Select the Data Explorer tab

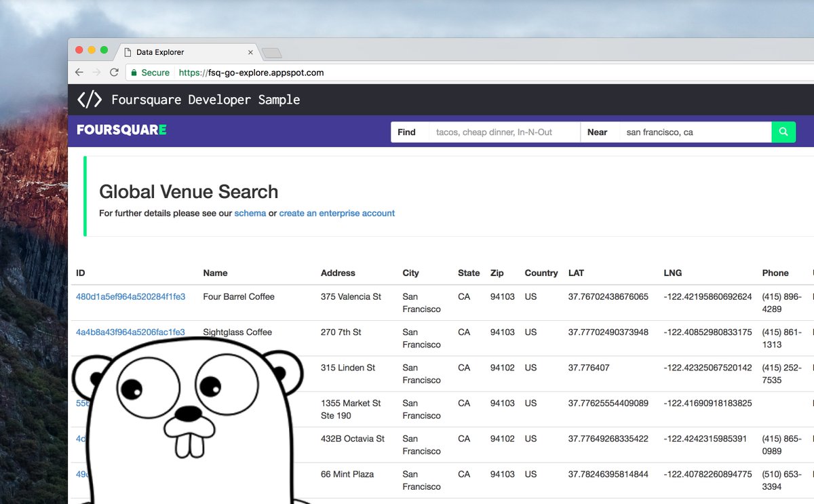click(x=187, y=52)
